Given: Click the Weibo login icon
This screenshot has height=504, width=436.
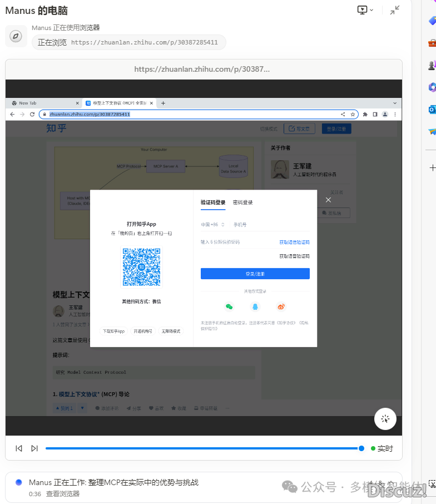Looking at the screenshot, I should coord(281,307).
